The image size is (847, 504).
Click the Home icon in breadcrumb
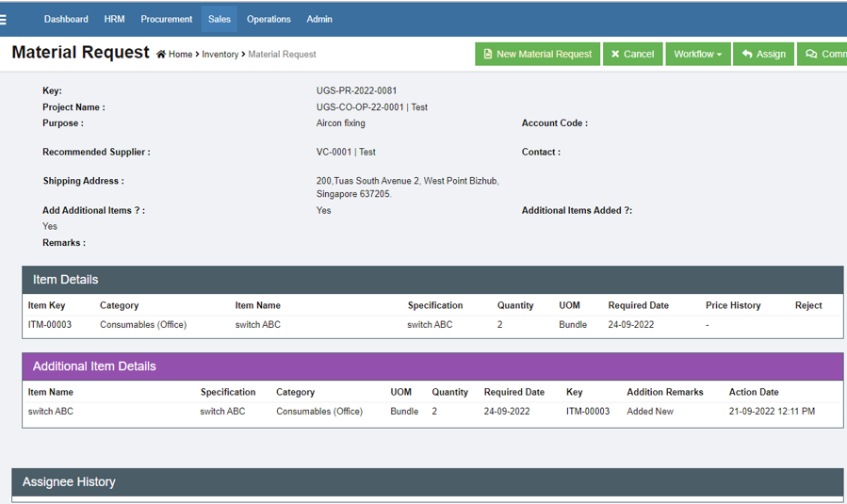click(161, 55)
